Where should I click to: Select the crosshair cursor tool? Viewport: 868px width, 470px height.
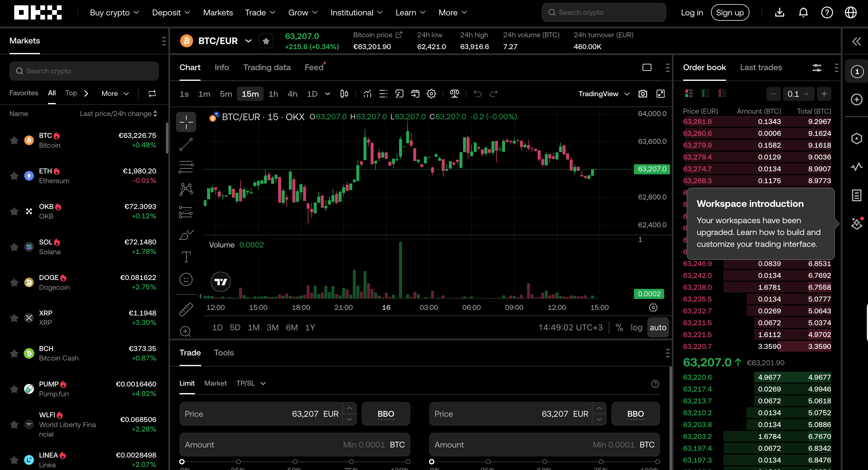click(x=186, y=122)
